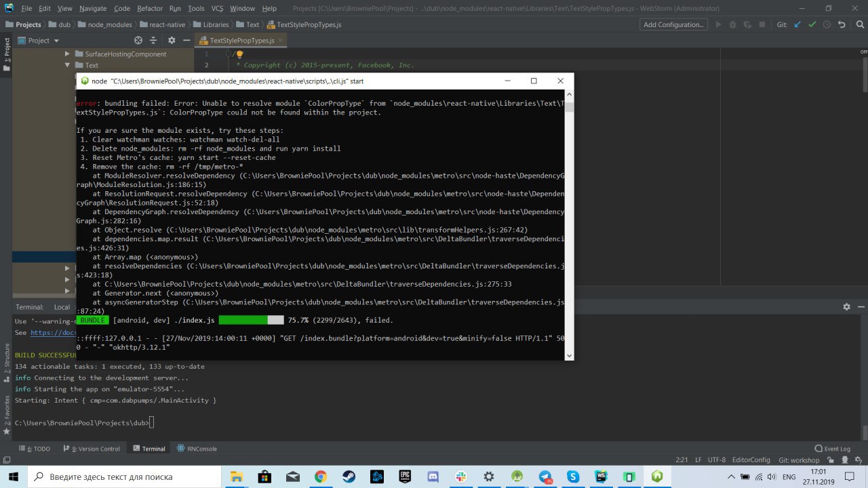Image resolution: width=868 pixels, height=488 pixels.
Task: Click the EditorConfig status bar item
Action: (x=751, y=460)
